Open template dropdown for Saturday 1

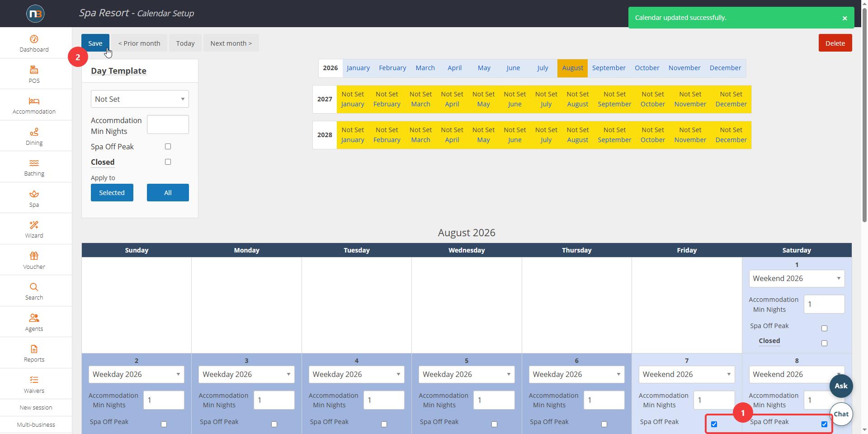point(797,278)
